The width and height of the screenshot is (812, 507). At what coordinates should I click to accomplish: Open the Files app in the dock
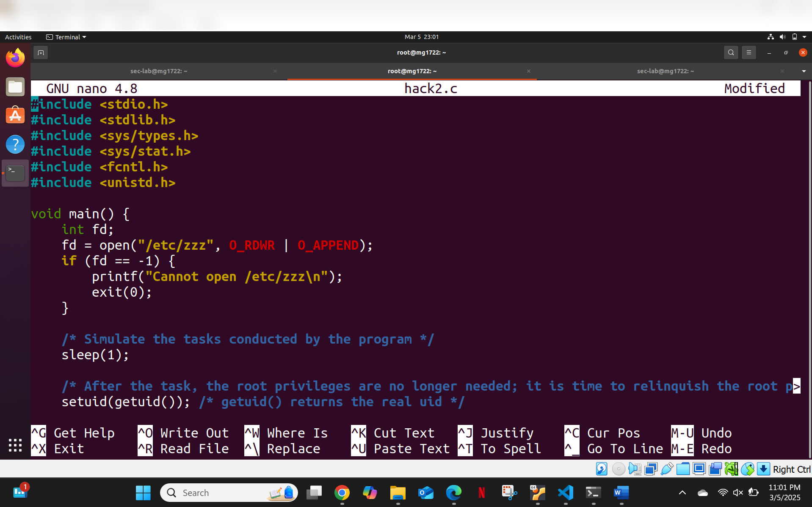tap(15, 87)
